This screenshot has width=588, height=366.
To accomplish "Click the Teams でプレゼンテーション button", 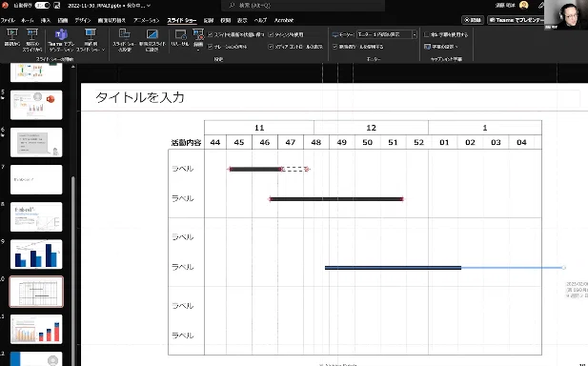I will (516, 20).
